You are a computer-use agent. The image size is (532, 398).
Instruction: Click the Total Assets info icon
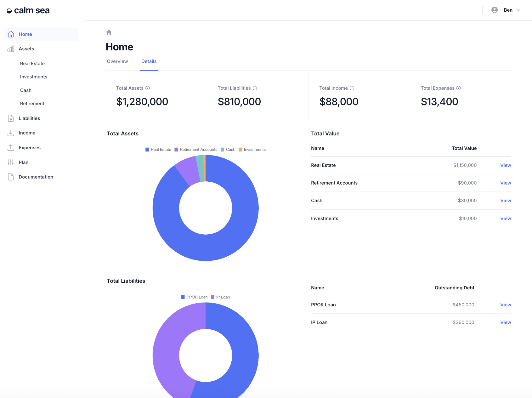148,88
